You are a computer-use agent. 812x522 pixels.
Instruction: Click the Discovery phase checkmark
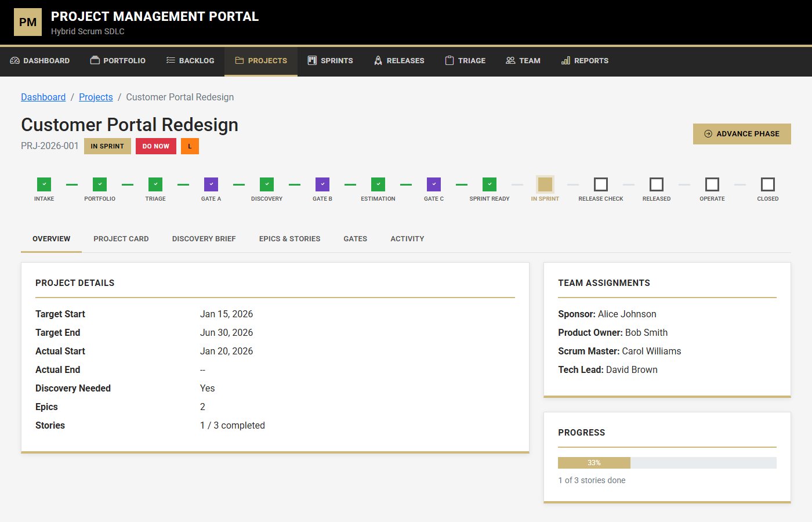pyautogui.click(x=267, y=184)
